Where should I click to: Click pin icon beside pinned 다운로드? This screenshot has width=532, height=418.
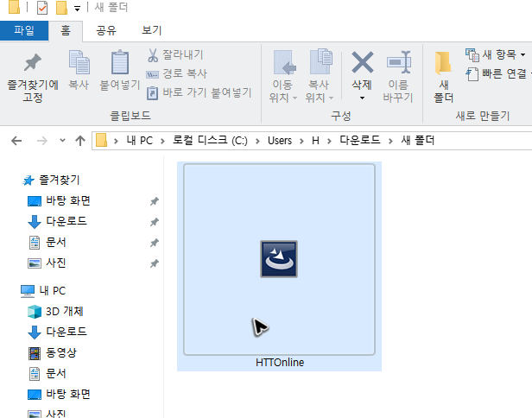tap(155, 222)
